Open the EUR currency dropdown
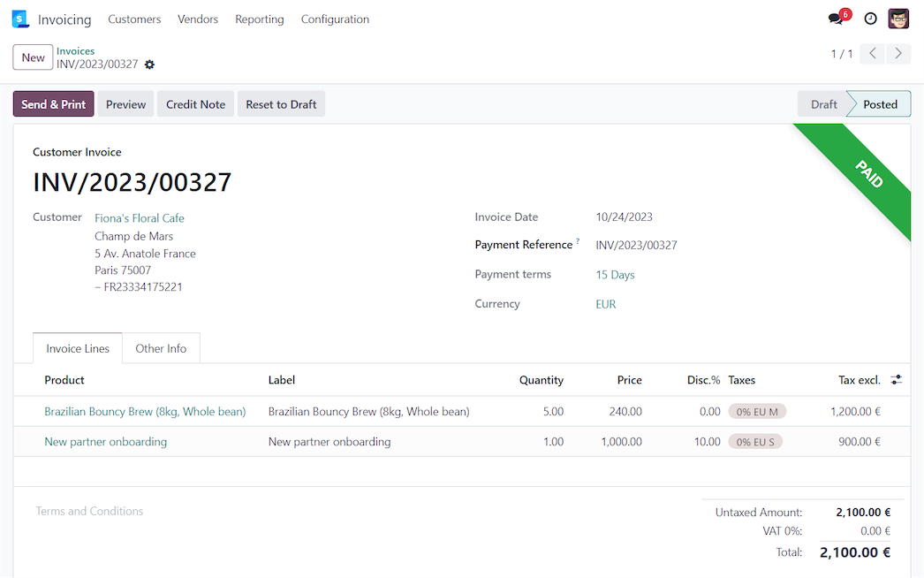924x578 pixels. coord(605,303)
